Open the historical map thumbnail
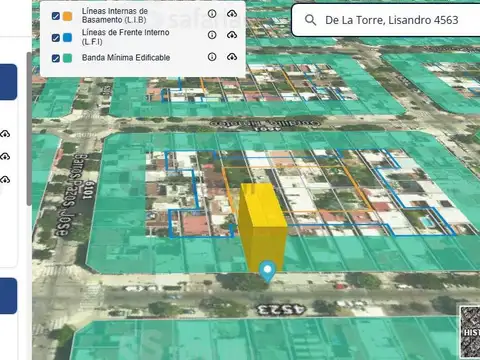The height and width of the screenshot is (360, 480). tap(470, 332)
